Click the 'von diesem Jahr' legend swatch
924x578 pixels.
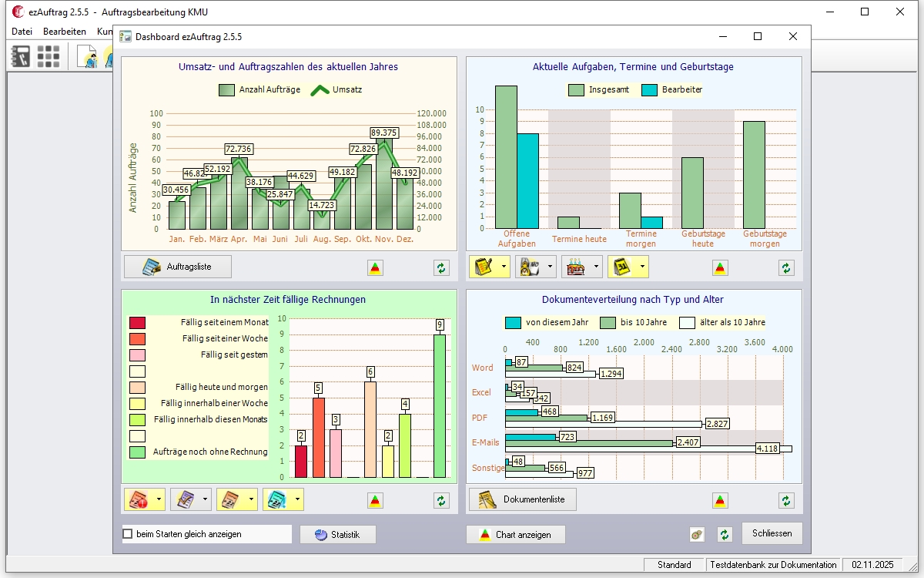pyautogui.click(x=513, y=322)
